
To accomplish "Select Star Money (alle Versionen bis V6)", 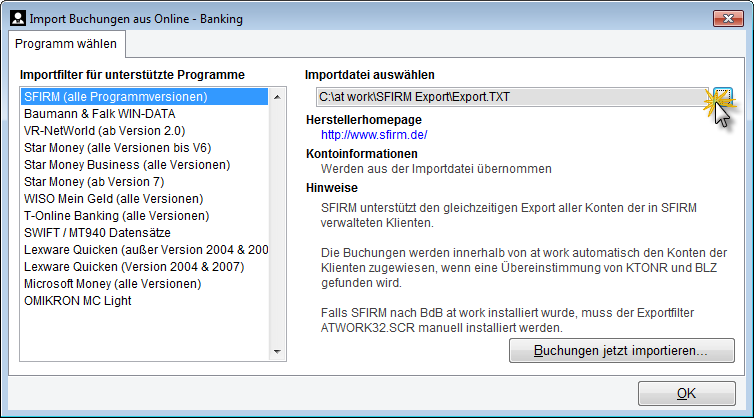I will 144,148.
